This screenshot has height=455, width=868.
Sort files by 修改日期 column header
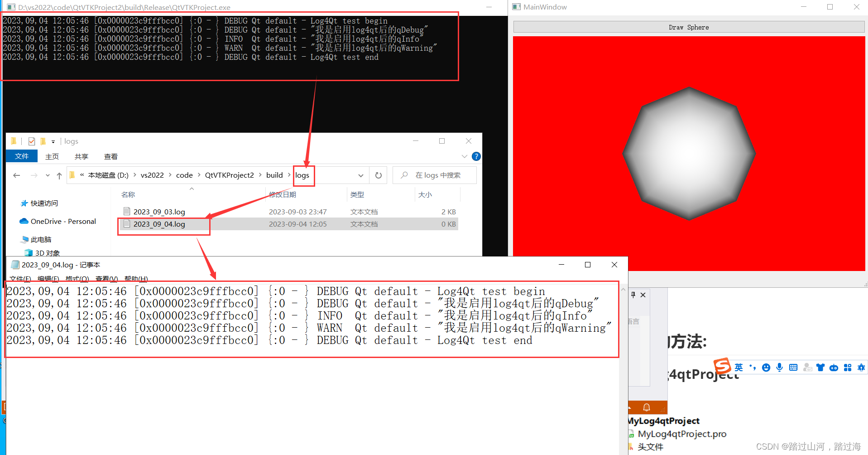coord(283,194)
